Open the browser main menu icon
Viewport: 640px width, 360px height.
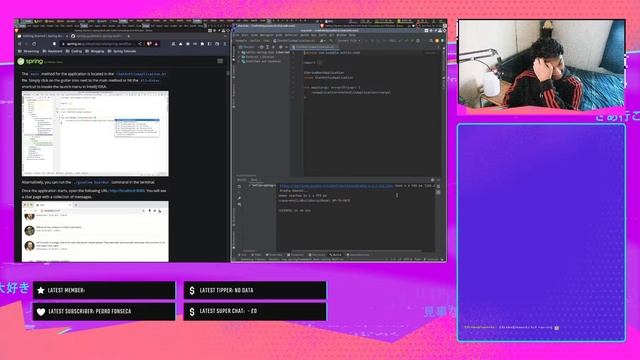pos(224,44)
